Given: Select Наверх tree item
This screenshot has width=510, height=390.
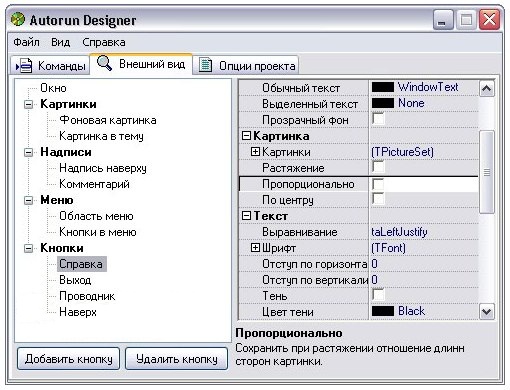Looking at the screenshot, I should [x=78, y=312].
